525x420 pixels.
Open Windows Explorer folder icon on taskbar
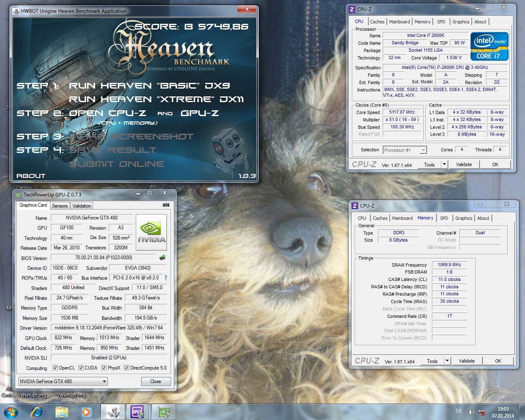[x=62, y=412]
